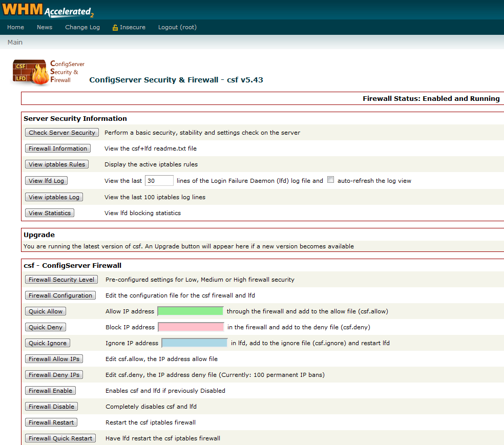Click 'Completely disables csf and lfd' text
The width and height of the screenshot is (504, 445).
point(151,407)
